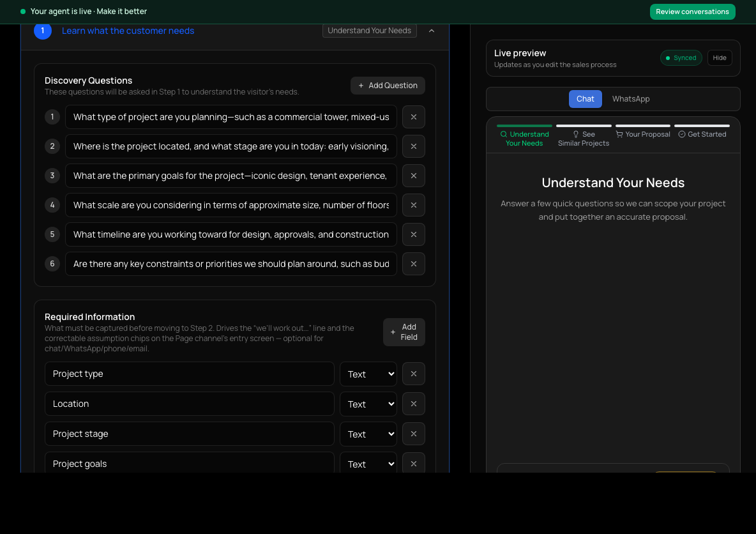
Task: Edit the Project goals field name
Action: [190, 463]
